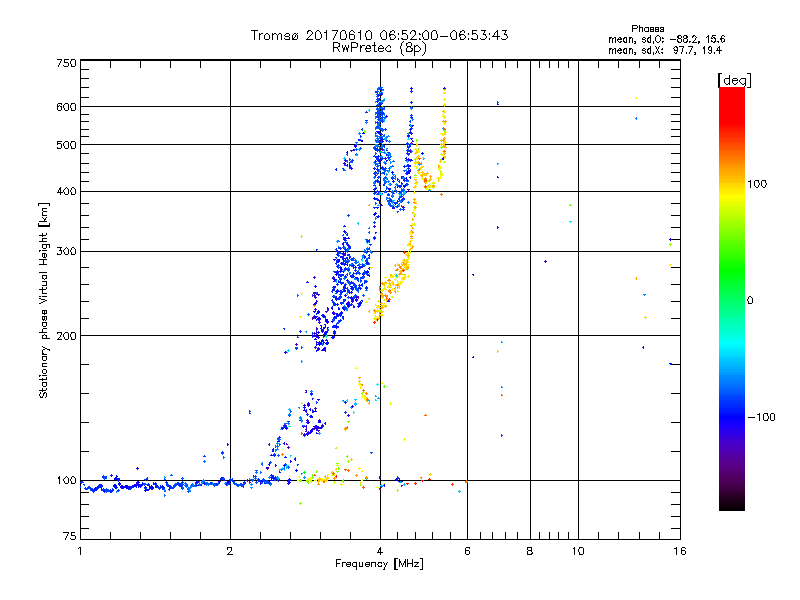Click the 8 frequency axis label
Viewport: 800px width, 600px height.
tap(530, 551)
